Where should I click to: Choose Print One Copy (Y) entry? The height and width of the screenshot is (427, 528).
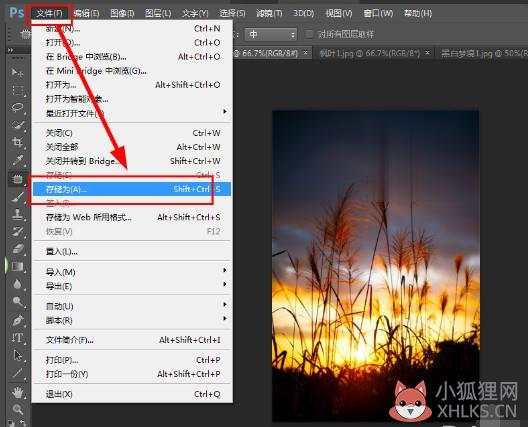pos(131,374)
